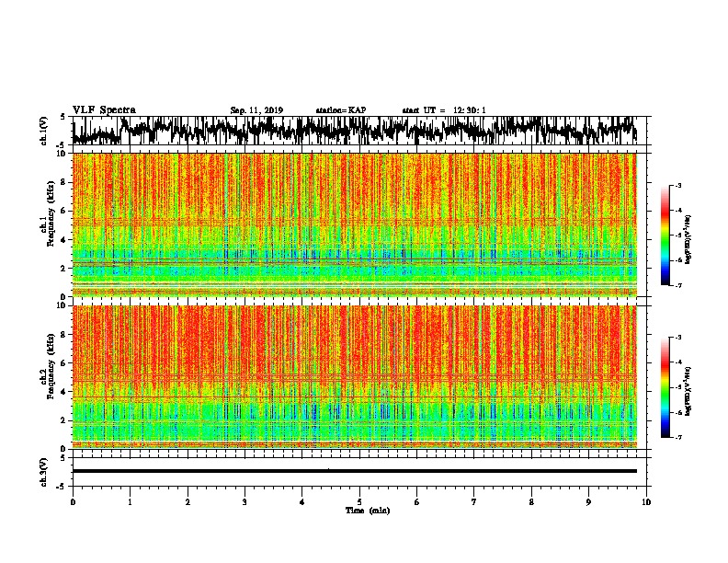Click the "-7" label on ch.2 color bar
Viewport: 728px width, 563px height.
pyautogui.click(x=677, y=437)
